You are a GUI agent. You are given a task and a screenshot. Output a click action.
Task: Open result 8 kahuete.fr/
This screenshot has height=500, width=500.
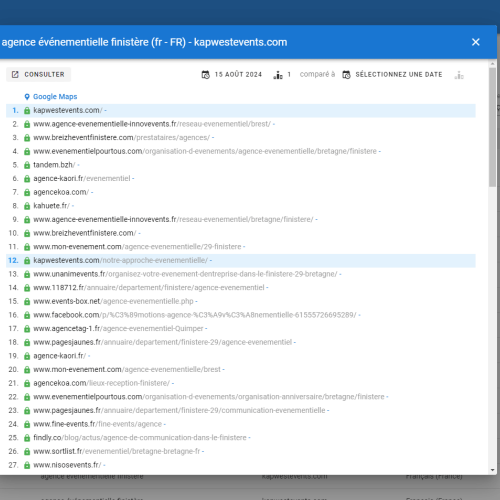point(51,206)
